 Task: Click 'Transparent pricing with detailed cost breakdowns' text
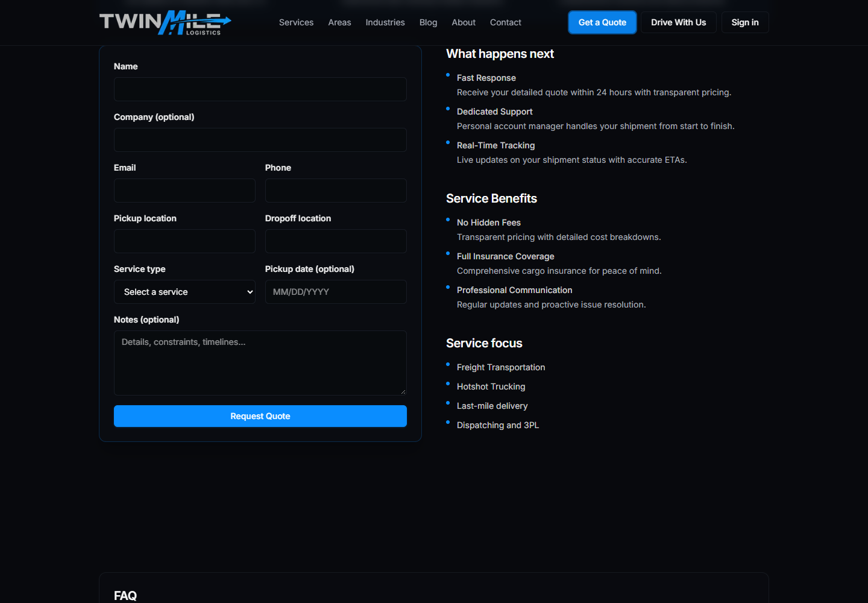559,237
